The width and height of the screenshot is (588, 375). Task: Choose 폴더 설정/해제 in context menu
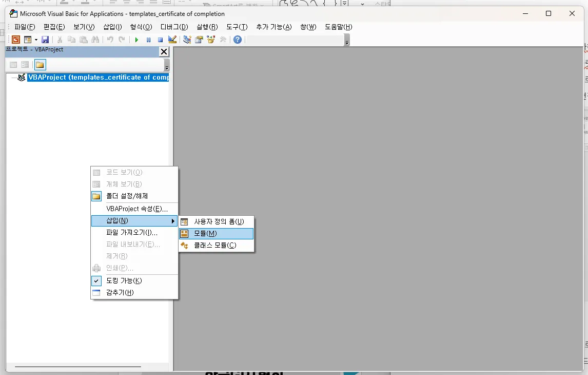[134, 196]
